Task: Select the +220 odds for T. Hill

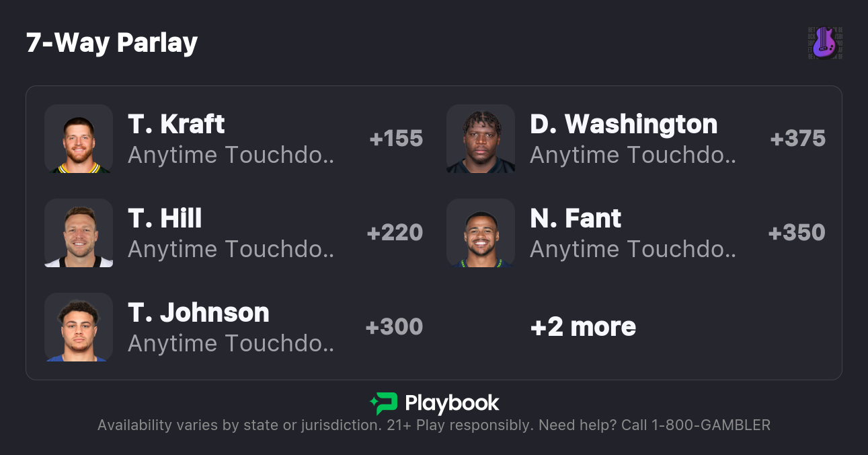Action: tap(395, 233)
